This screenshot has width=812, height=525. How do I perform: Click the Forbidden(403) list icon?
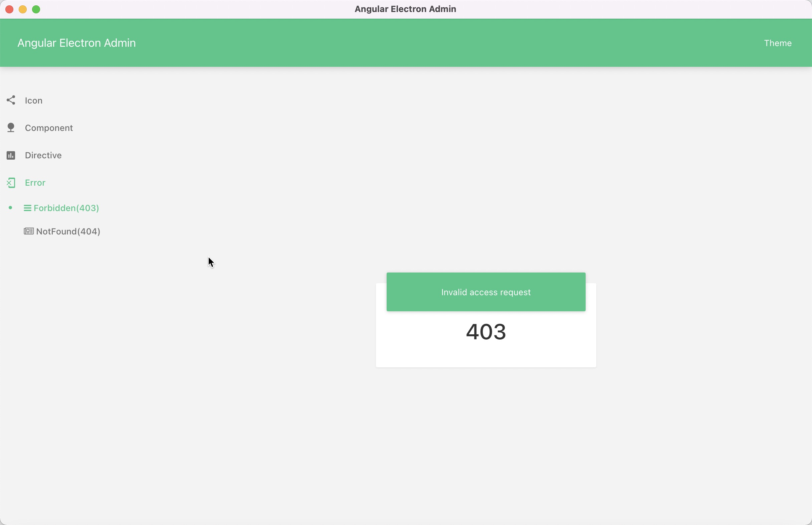point(27,208)
